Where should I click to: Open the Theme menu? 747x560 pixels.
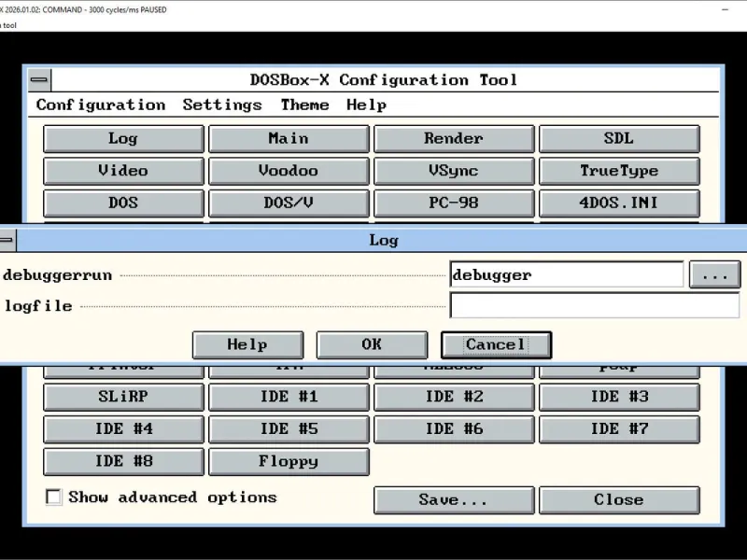click(x=304, y=105)
